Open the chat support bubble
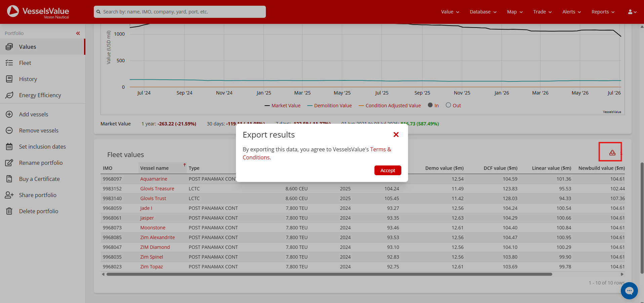 629,291
